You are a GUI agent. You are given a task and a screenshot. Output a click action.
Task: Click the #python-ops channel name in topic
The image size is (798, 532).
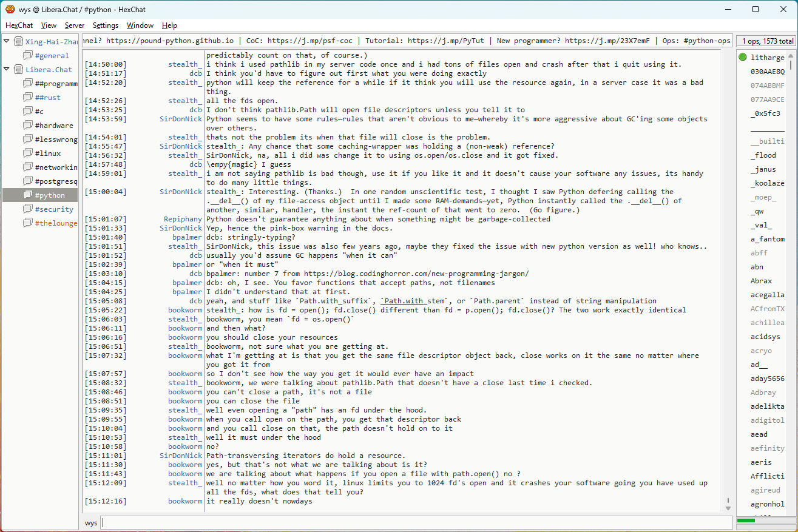(x=707, y=41)
